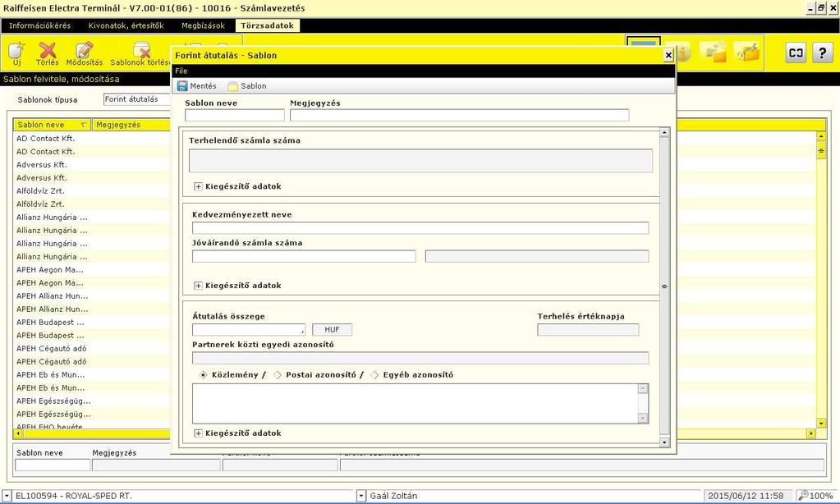Open the Sablonok típusa dropdown
The height and width of the screenshot is (504, 840).
[136, 99]
